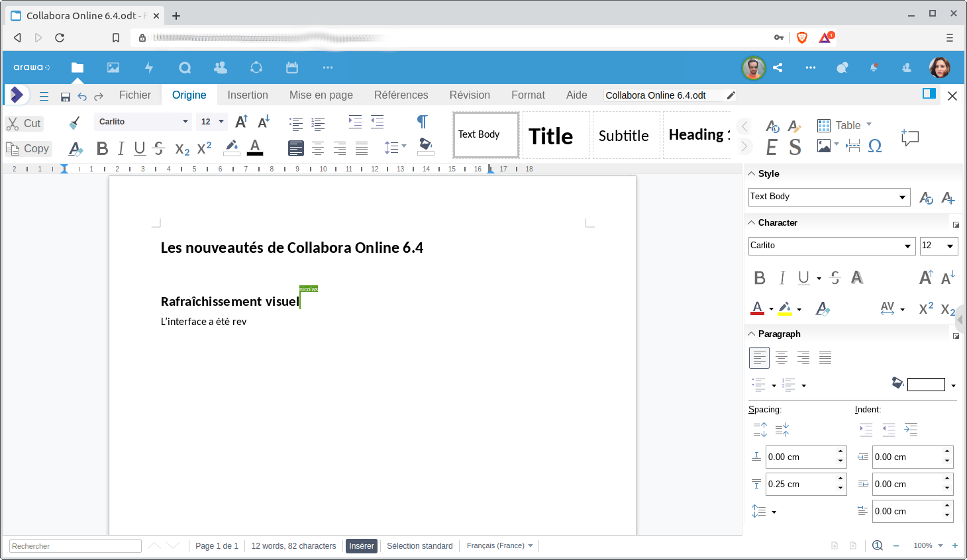967x560 pixels.
Task: Open Nextcloud Calendar app icon
Action: click(292, 68)
